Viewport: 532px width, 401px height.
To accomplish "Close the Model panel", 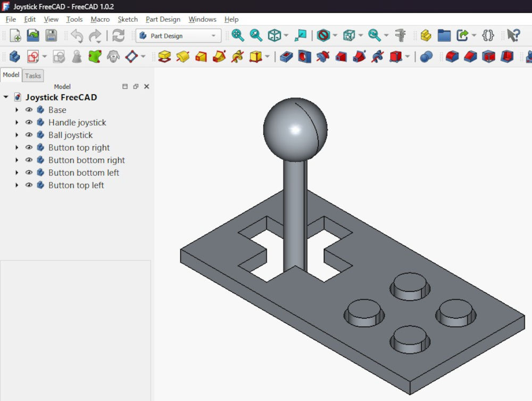I will (x=147, y=87).
